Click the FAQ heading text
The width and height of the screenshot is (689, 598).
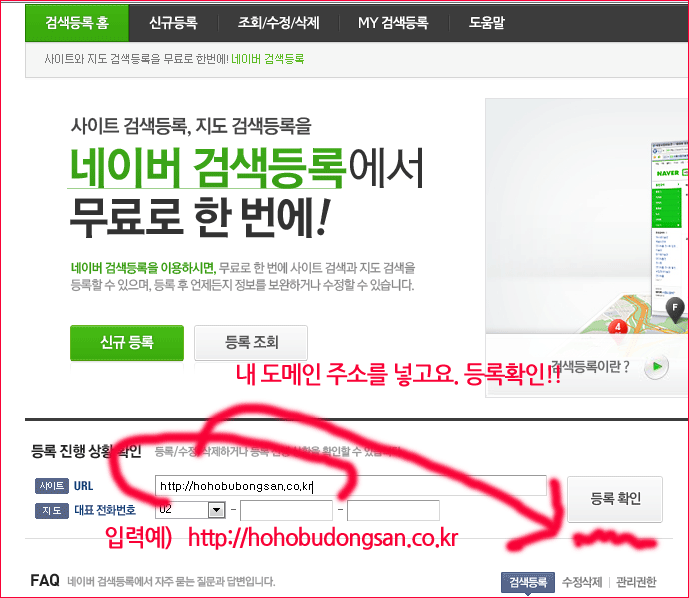pyautogui.click(x=45, y=580)
